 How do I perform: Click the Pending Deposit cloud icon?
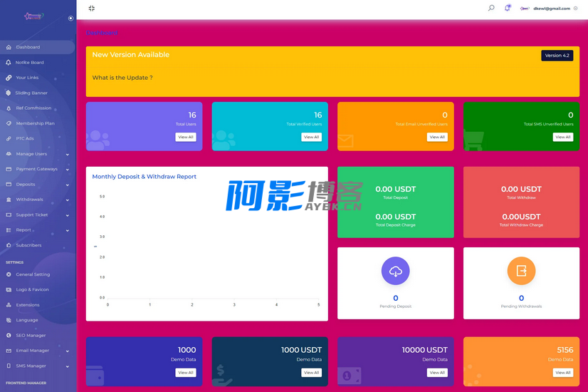tap(395, 271)
